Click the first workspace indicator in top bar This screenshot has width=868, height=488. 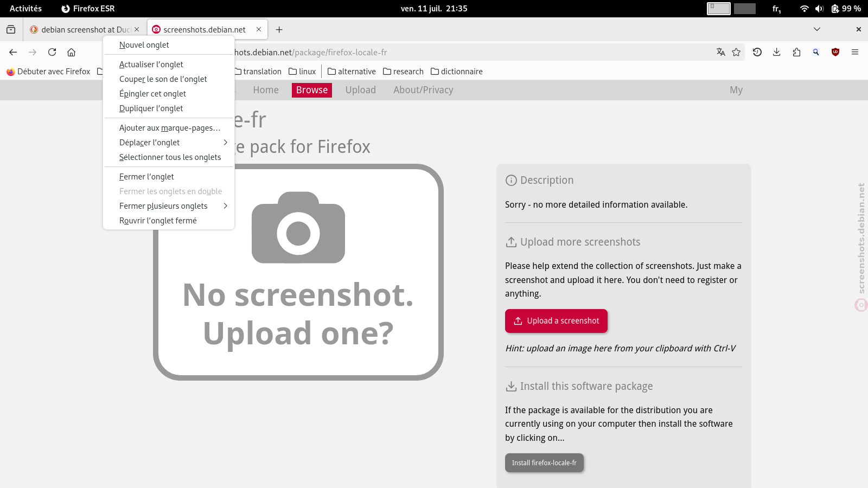coord(719,9)
